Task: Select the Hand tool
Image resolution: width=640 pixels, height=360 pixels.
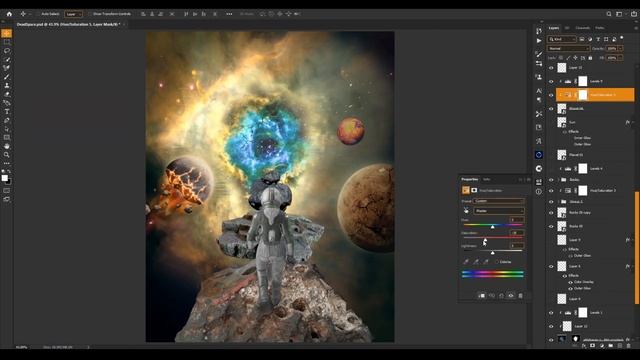Action: [7, 146]
